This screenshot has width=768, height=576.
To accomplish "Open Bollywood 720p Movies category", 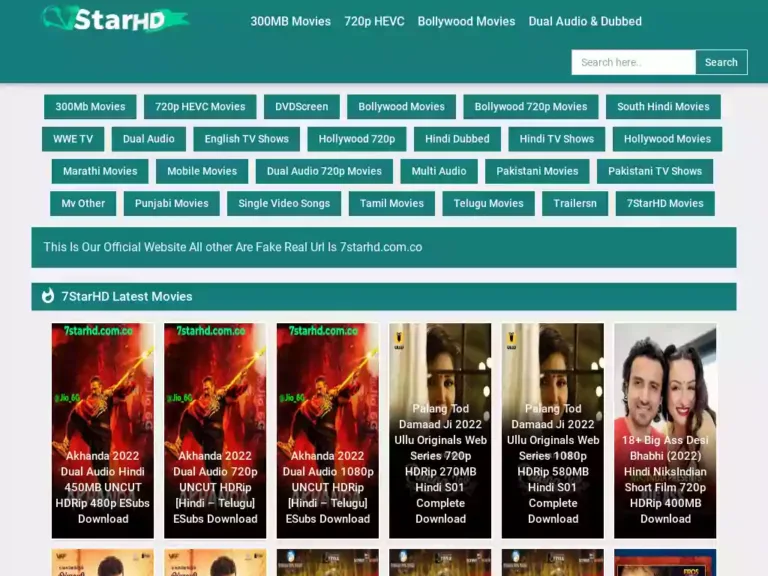I will click(530, 107).
